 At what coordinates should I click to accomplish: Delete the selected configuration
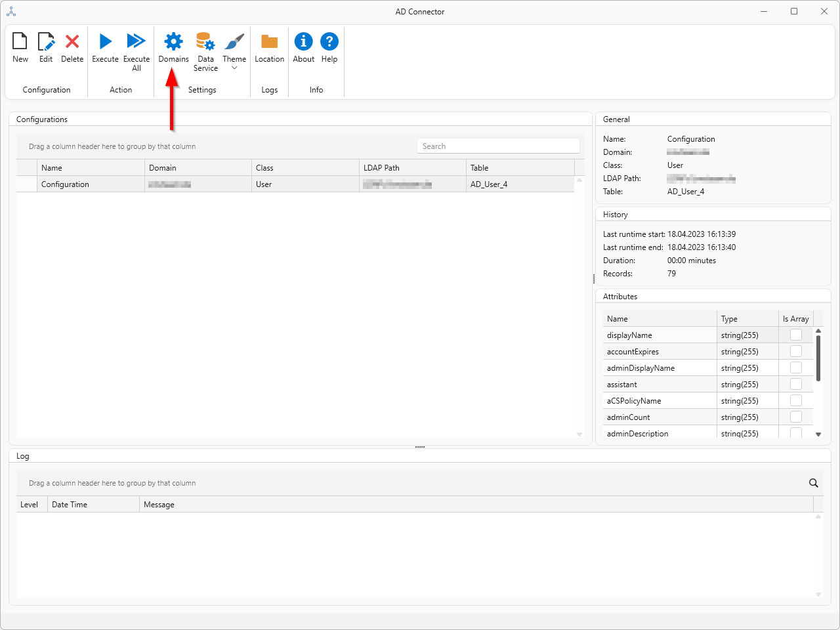[x=72, y=48]
